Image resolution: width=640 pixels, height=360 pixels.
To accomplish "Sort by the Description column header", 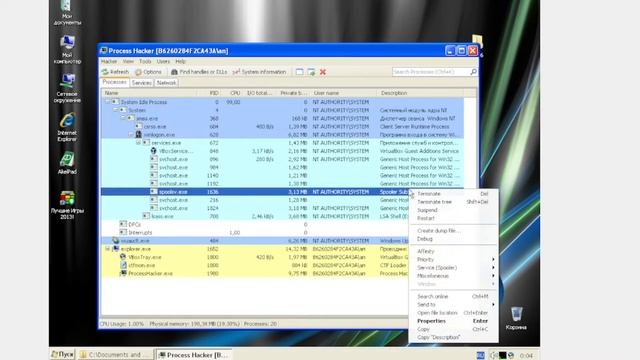I will [x=422, y=93].
